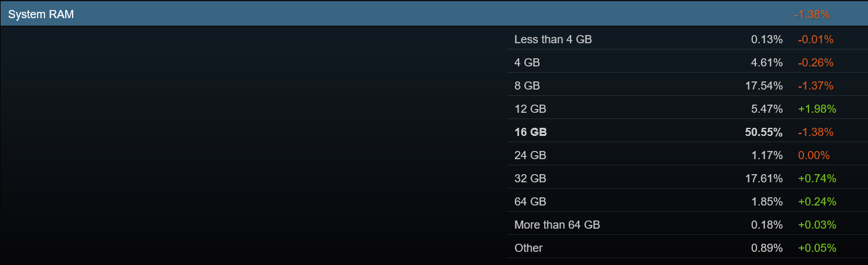Select the 17.54% share for 8 GB
This screenshot has height=265, width=868.
click(x=764, y=86)
